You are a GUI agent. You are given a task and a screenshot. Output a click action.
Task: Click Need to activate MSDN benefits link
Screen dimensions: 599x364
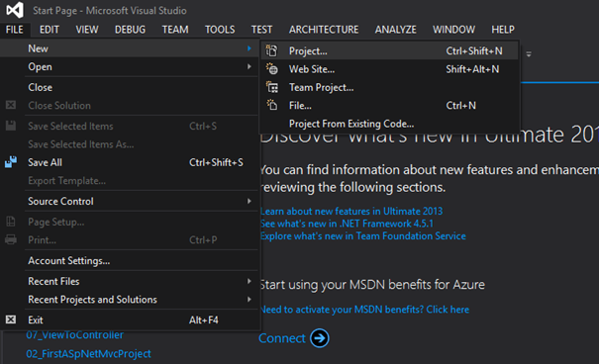pyautogui.click(x=364, y=310)
